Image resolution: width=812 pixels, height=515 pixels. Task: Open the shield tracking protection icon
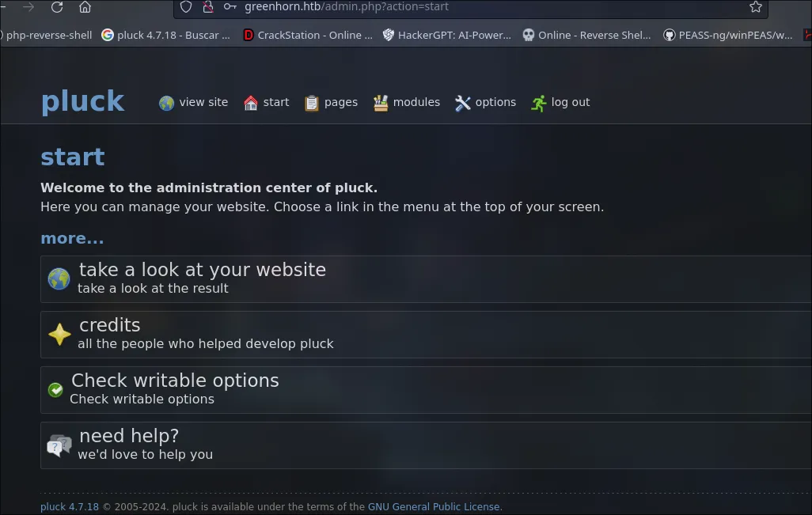click(186, 7)
